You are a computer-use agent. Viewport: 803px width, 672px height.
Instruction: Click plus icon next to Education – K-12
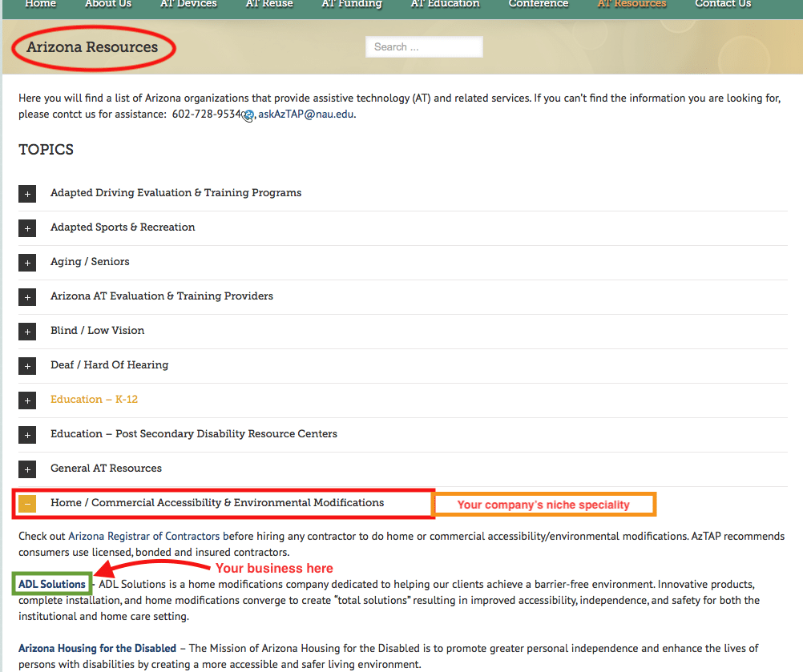pyautogui.click(x=27, y=400)
